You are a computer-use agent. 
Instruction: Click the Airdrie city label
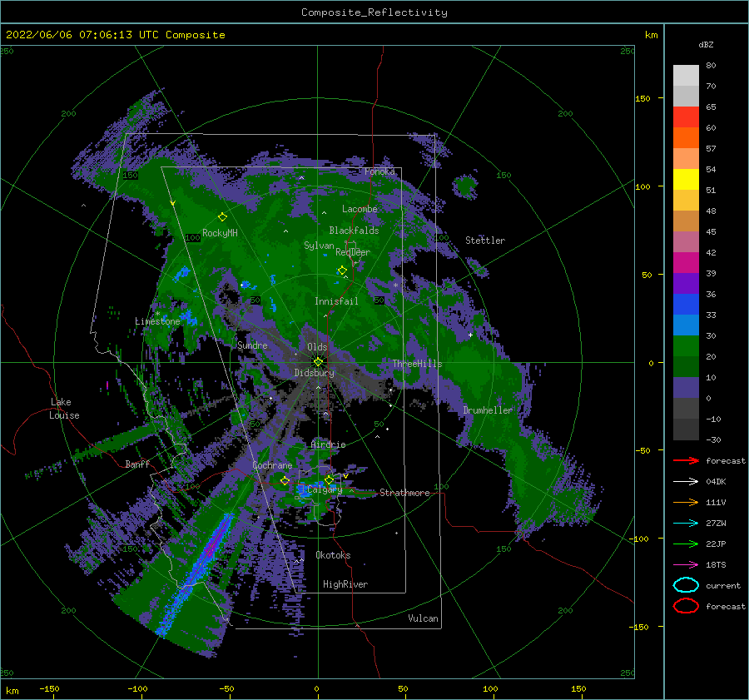pos(328,444)
